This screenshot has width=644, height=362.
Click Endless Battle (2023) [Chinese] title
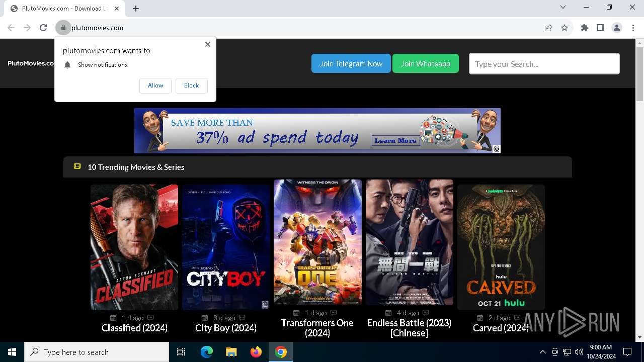coord(410,328)
